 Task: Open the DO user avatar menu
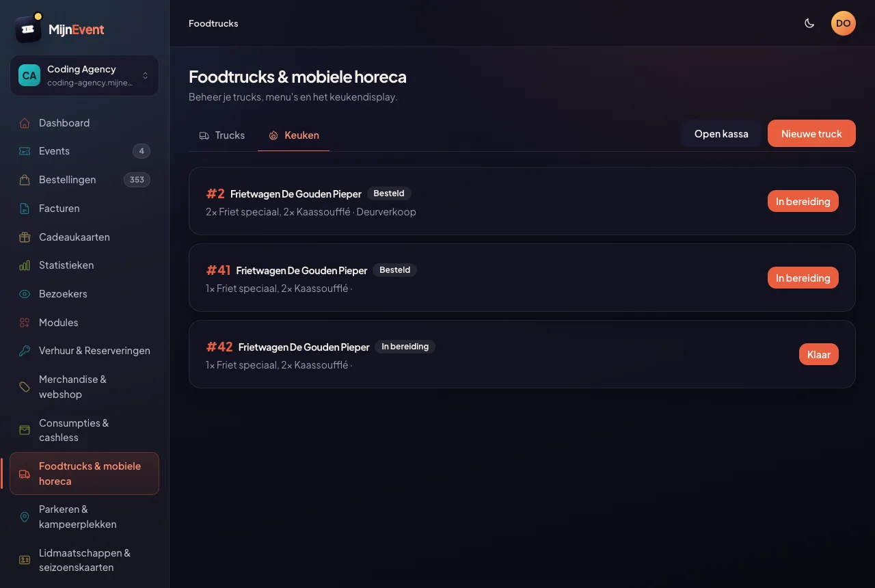click(844, 23)
